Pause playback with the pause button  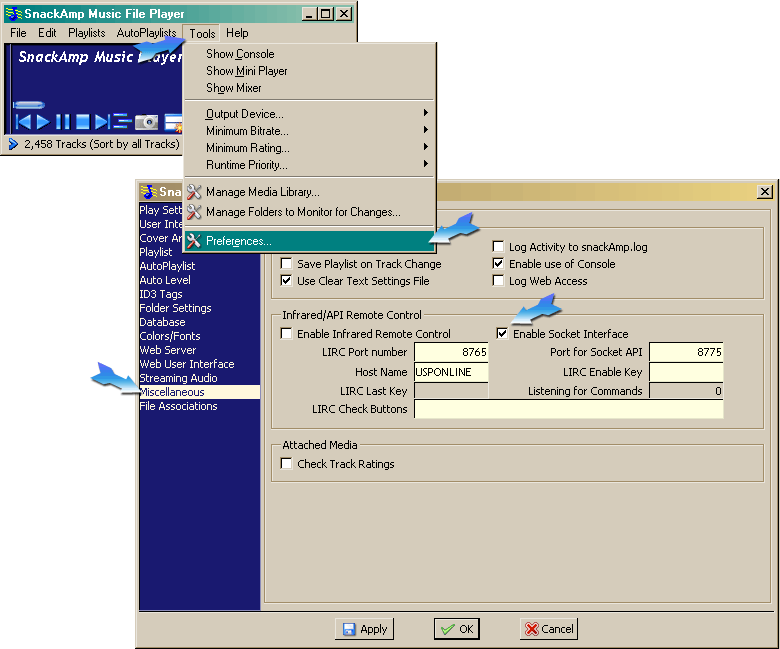click(x=63, y=121)
